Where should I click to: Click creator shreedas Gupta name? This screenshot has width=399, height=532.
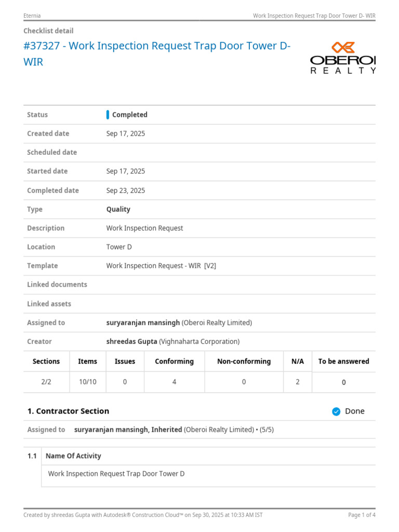(x=131, y=341)
